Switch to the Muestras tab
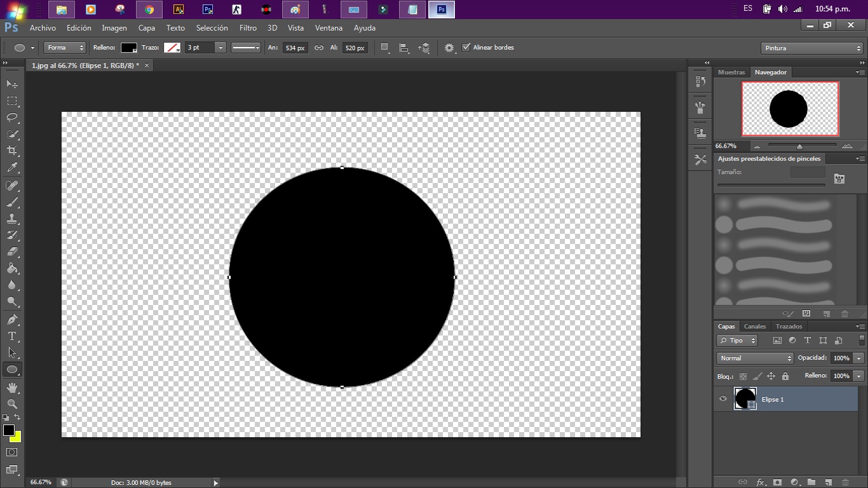This screenshot has width=868, height=488. (x=731, y=72)
